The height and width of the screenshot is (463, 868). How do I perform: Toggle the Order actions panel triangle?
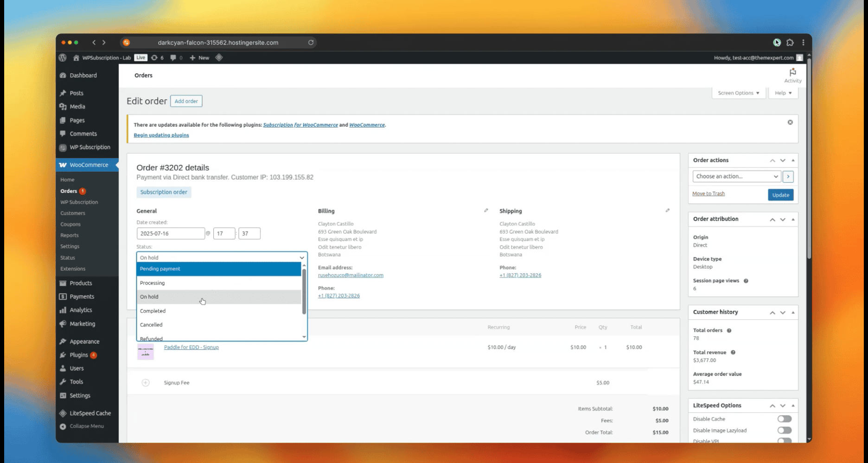[x=793, y=161]
